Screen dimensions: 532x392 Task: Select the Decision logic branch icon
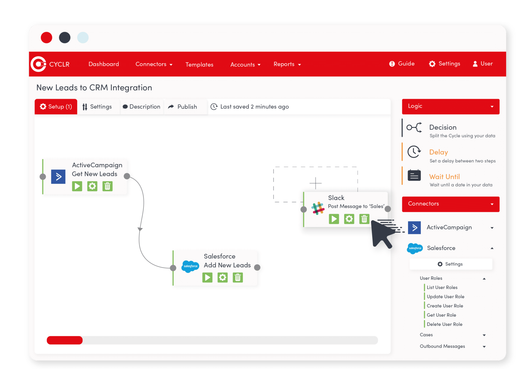(x=414, y=127)
